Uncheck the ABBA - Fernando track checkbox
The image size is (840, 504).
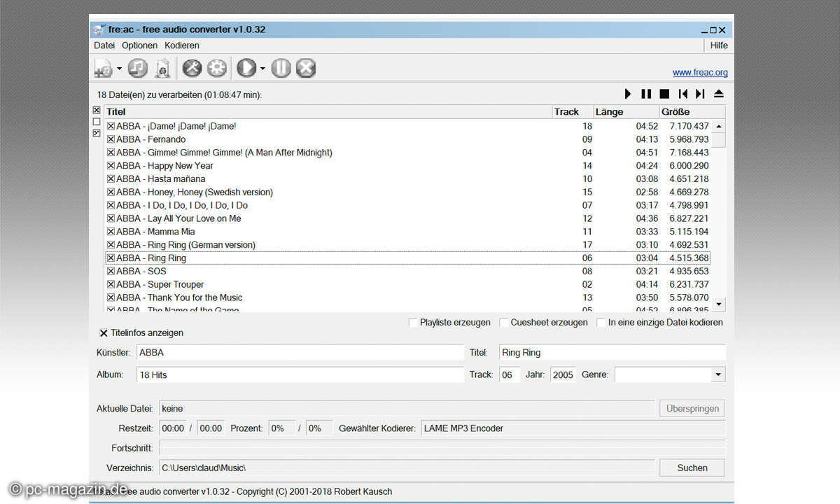point(111,139)
